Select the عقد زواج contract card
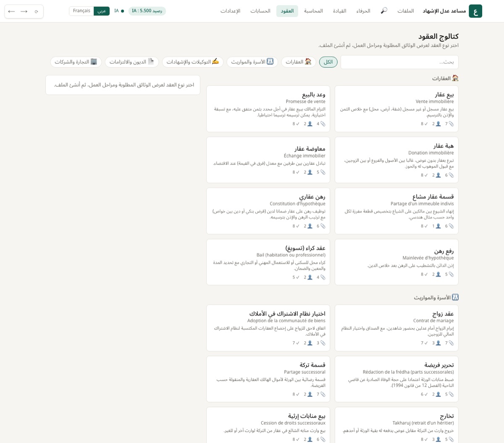 pos(396,328)
